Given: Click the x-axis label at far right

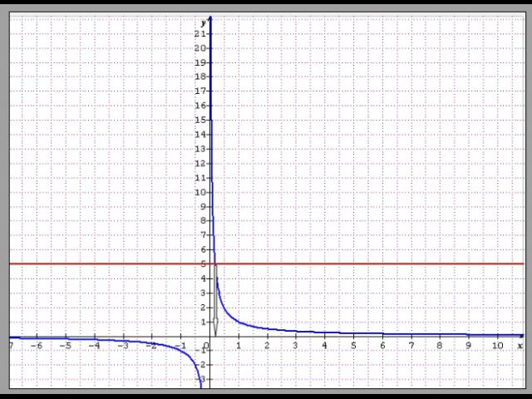Looking at the screenshot, I should [x=520, y=345].
